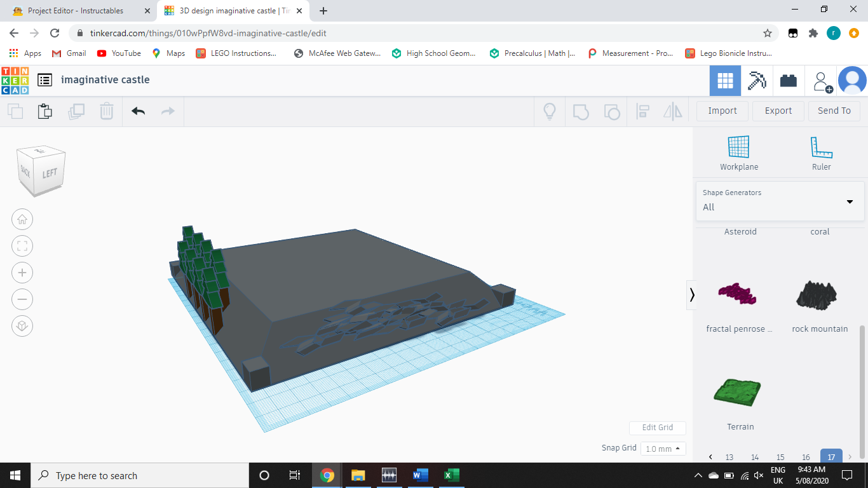Zoom out with the minus icon
This screenshot has width=868, height=488.
pyautogui.click(x=22, y=299)
